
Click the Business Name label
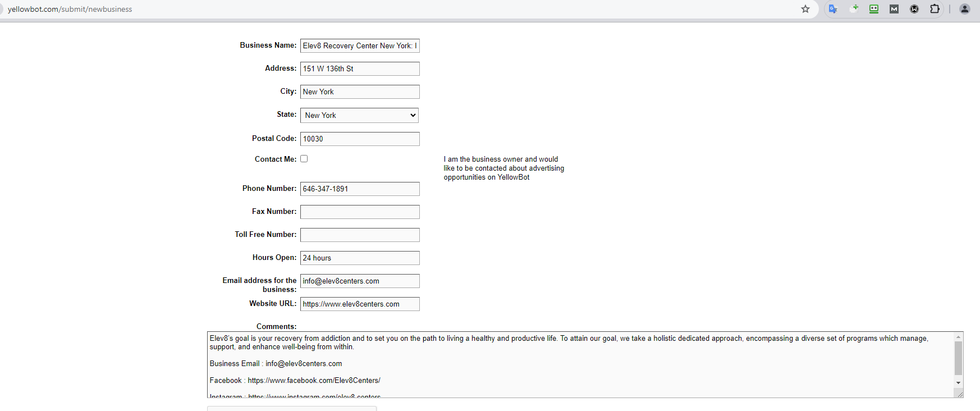[268, 45]
